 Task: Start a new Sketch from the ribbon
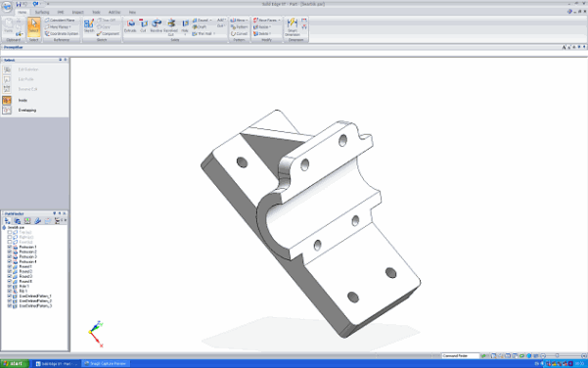click(x=89, y=25)
